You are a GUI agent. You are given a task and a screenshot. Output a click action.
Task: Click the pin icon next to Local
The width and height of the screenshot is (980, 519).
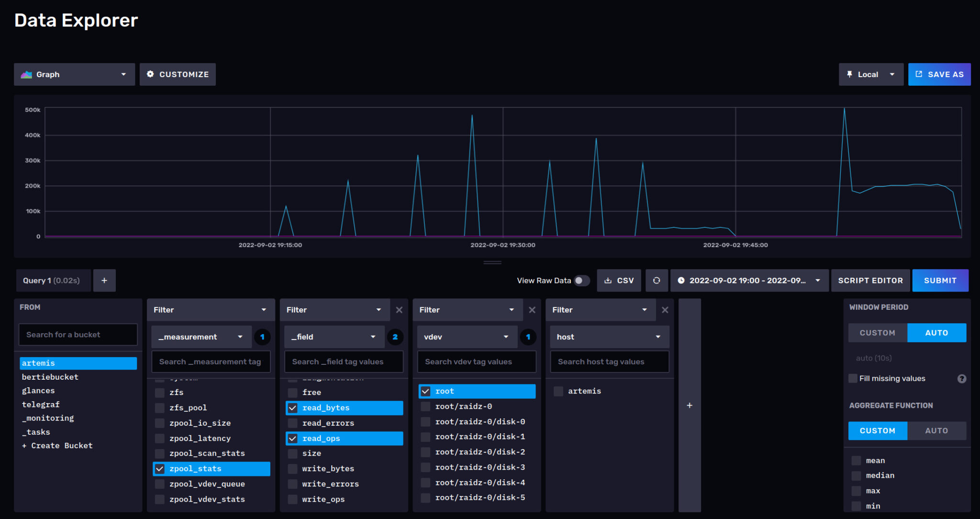pyautogui.click(x=849, y=74)
